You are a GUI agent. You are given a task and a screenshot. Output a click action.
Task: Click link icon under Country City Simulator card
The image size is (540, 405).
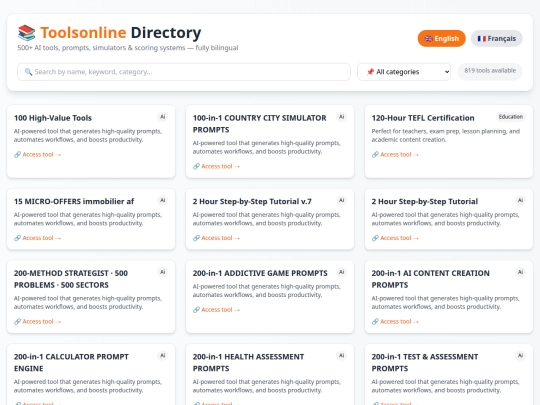click(x=196, y=166)
